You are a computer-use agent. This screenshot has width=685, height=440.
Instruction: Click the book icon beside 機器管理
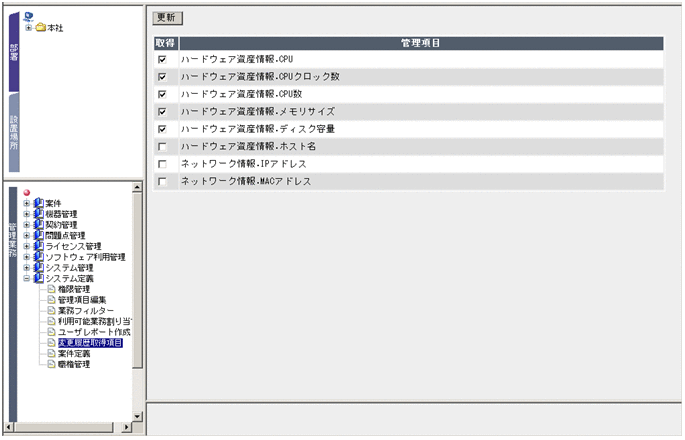tap(38, 214)
